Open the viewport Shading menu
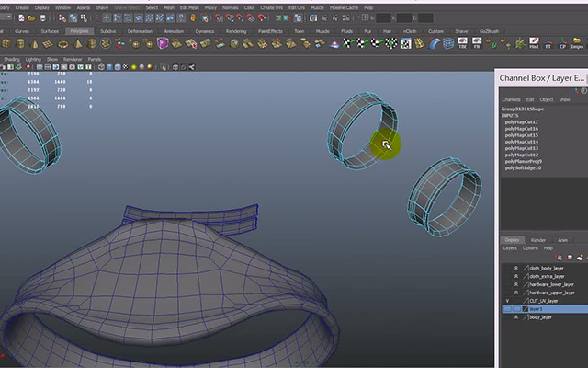 [12, 59]
